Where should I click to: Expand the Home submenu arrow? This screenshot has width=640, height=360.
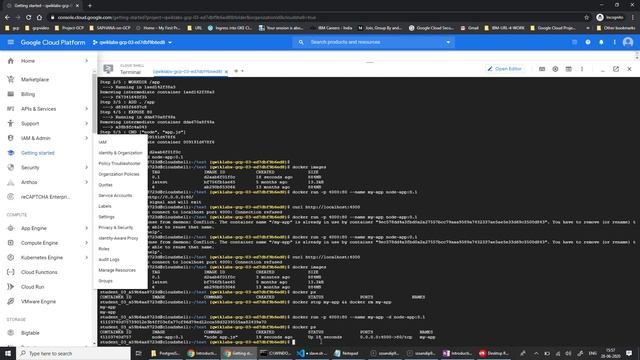click(87, 61)
